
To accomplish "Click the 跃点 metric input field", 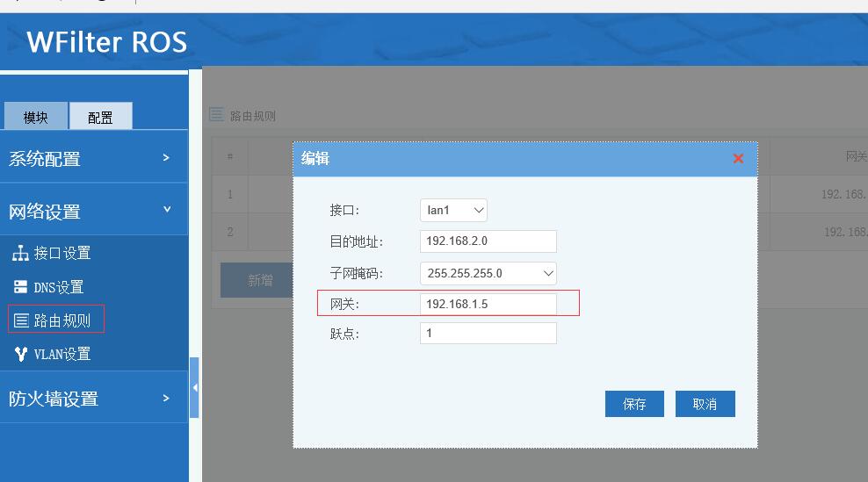I will (488, 334).
